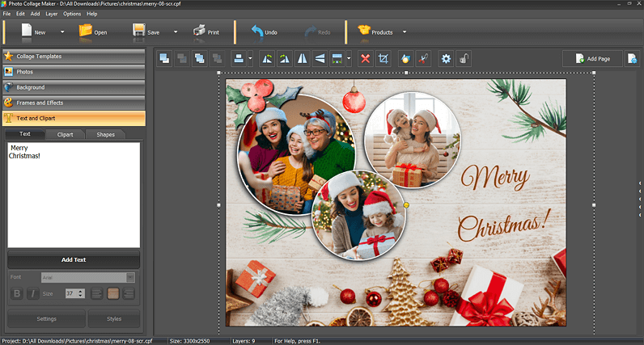Click the Bring to Front layer icon
This screenshot has width=644, height=345.
[164, 59]
